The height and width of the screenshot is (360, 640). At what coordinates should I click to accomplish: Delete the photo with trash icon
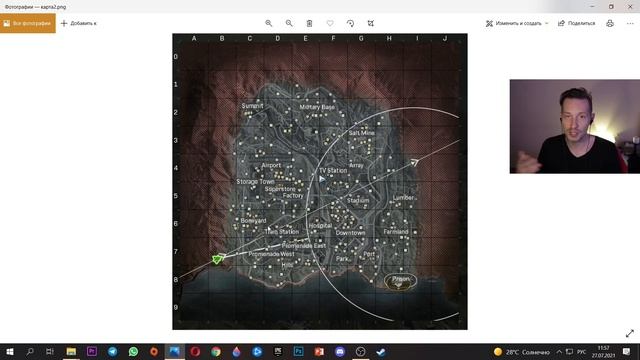pyautogui.click(x=309, y=23)
